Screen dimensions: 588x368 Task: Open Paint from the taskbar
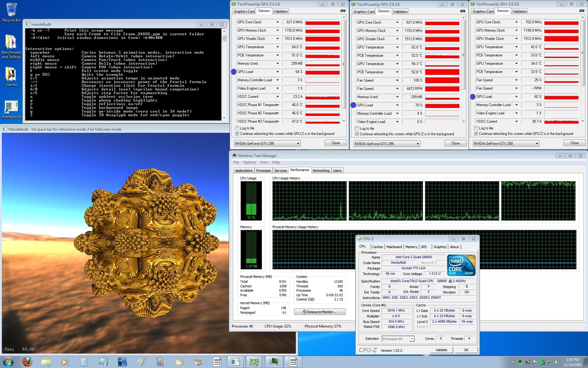tap(141, 362)
